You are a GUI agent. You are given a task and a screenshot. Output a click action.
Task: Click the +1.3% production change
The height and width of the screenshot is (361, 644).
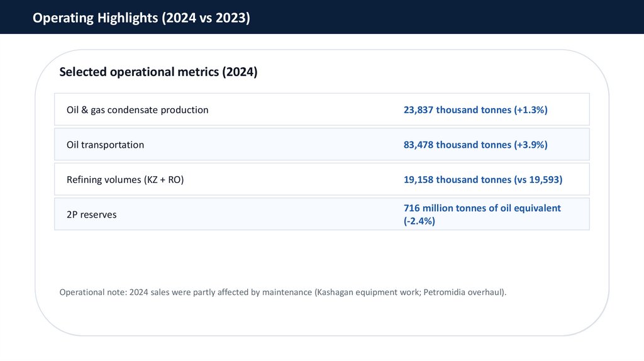point(531,110)
